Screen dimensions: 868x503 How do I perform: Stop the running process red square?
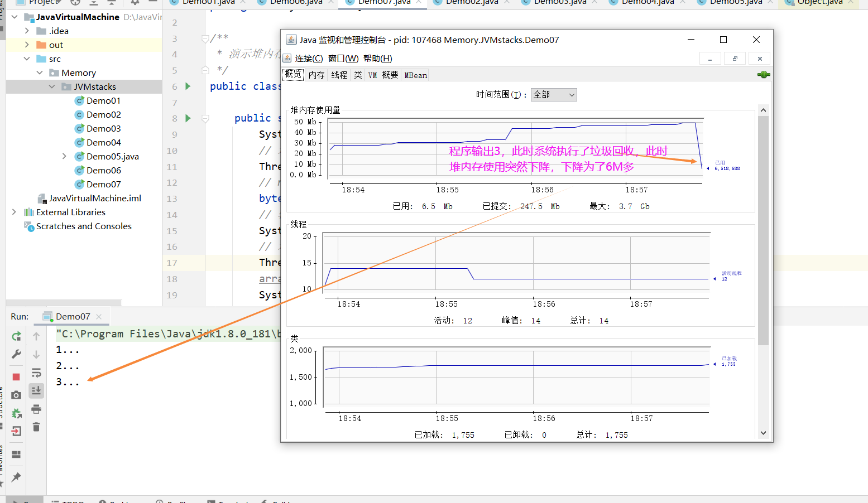tap(16, 377)
